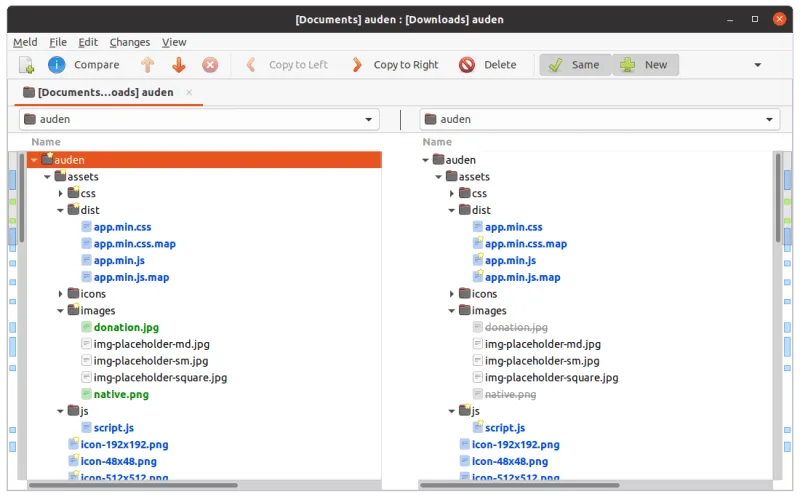Collapse the assets folder in right pane

coord(438,177)
